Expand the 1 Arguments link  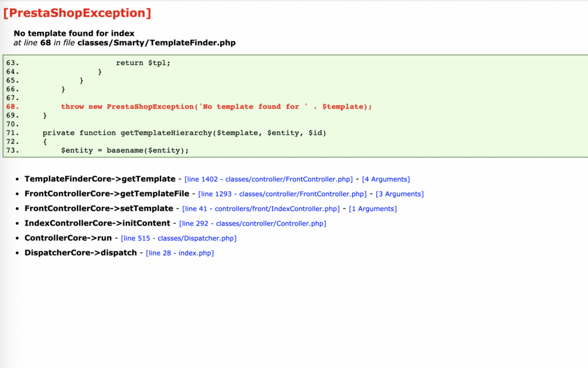point(373,208)
